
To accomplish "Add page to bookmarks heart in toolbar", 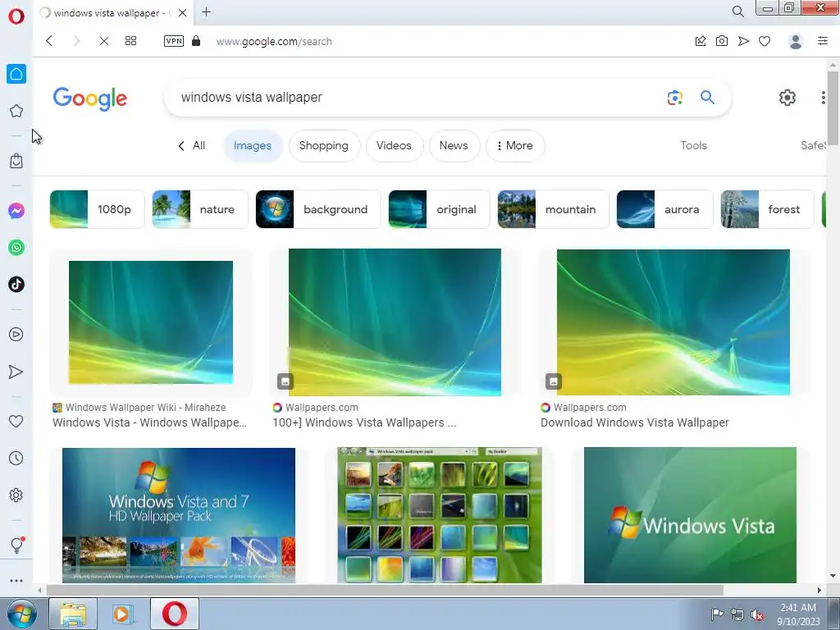I will point(765,41).
